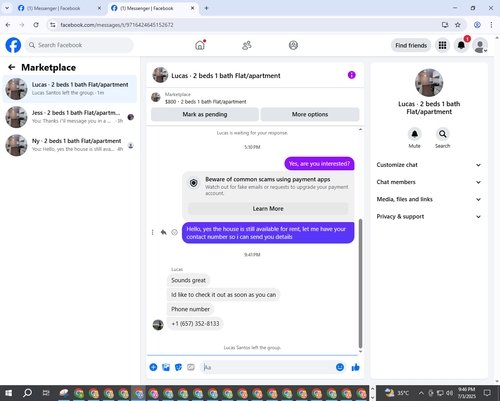Open Windows Start menu
The width and height of the screenshot is (500, 401).
pos(8,393)
